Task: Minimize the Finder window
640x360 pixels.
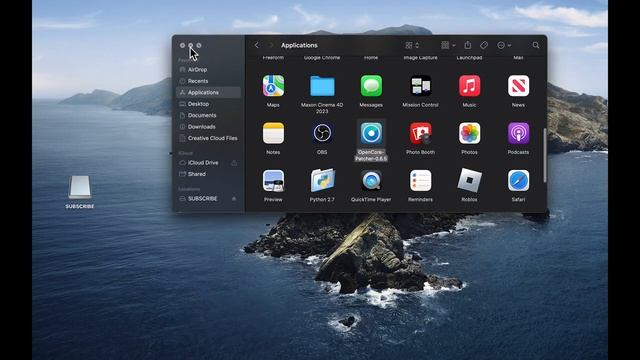Action: (x=191, y=45)
